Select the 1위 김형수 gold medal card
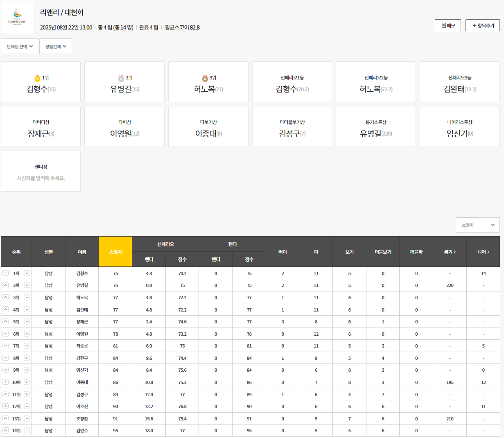 41,82
